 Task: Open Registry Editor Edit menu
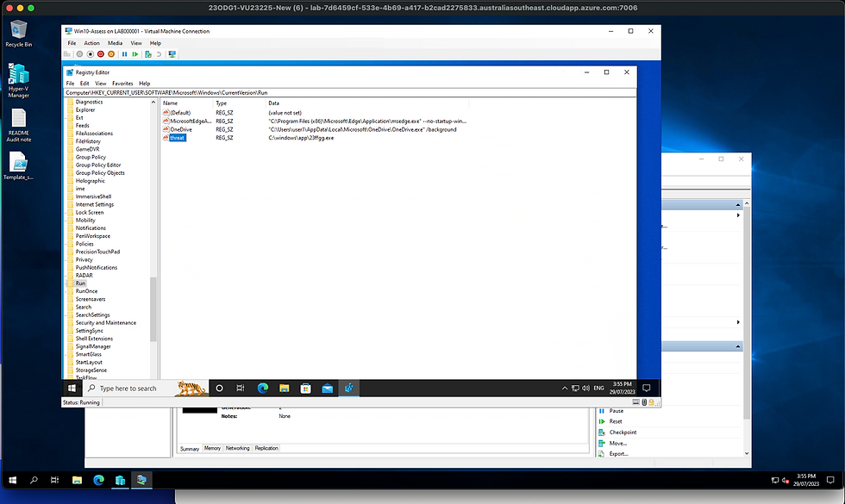[84, 84]
